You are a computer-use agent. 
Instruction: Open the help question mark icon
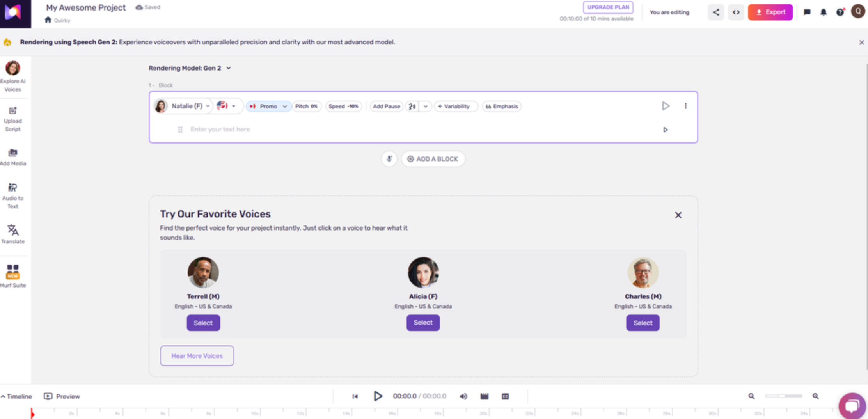840,12
